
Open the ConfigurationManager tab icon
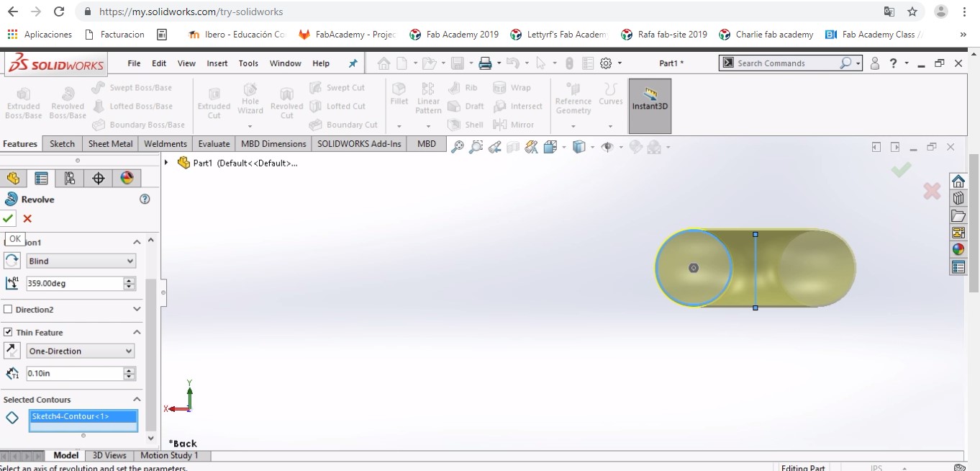tap(70, 178)
